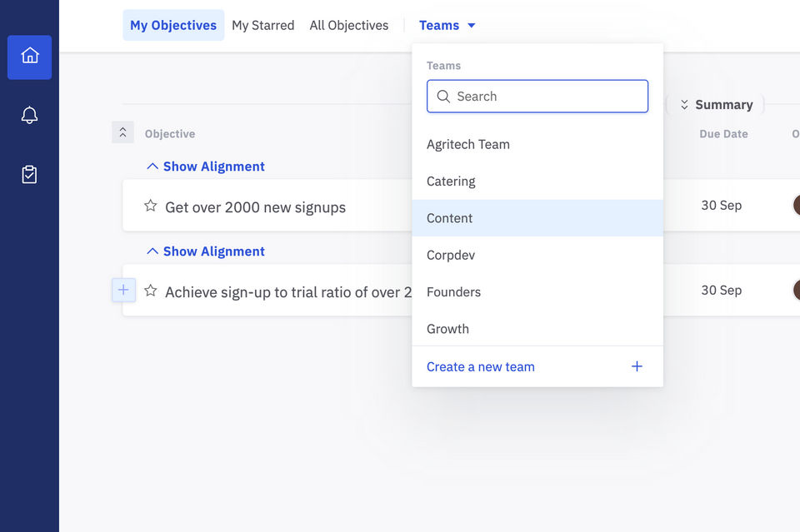Click the plus icon beside second objective
Viewport: 800px width, 532px height.
point(123,290)
